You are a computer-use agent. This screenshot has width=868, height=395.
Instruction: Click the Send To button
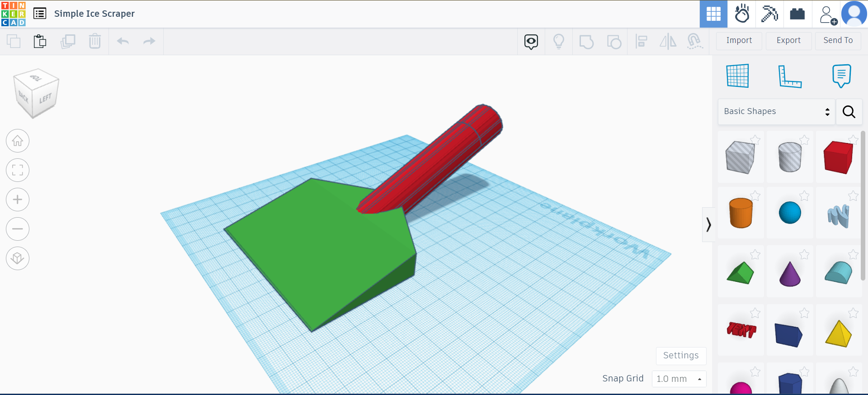838,41
